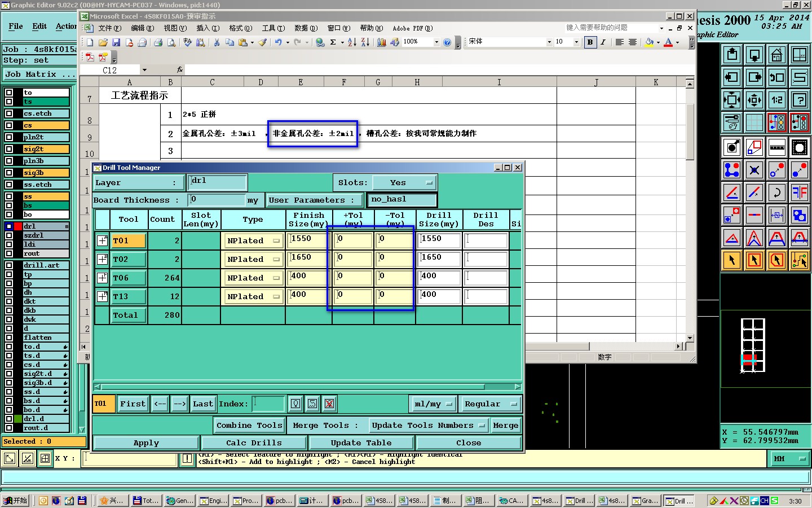812x508 pixels.
Task: Toggle the grid display icon
Action: click(x=754, y=122)
